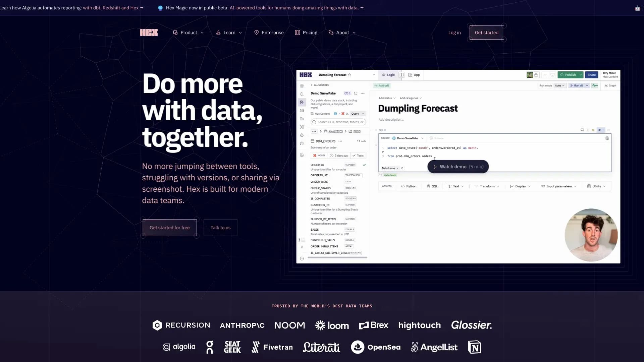Click the Add description field
Screen dimensions: 644x362
tap(391, 119)
